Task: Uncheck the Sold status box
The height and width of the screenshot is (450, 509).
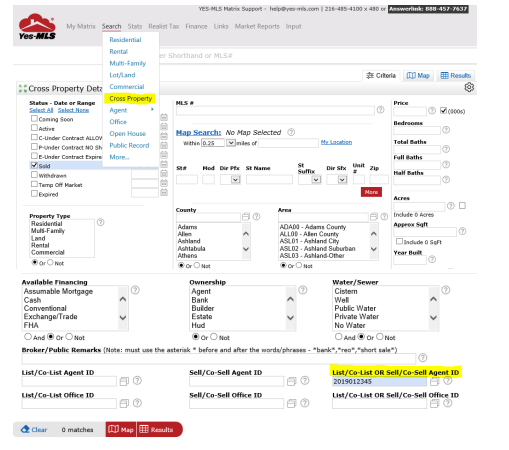Action: tap(34, 165)
